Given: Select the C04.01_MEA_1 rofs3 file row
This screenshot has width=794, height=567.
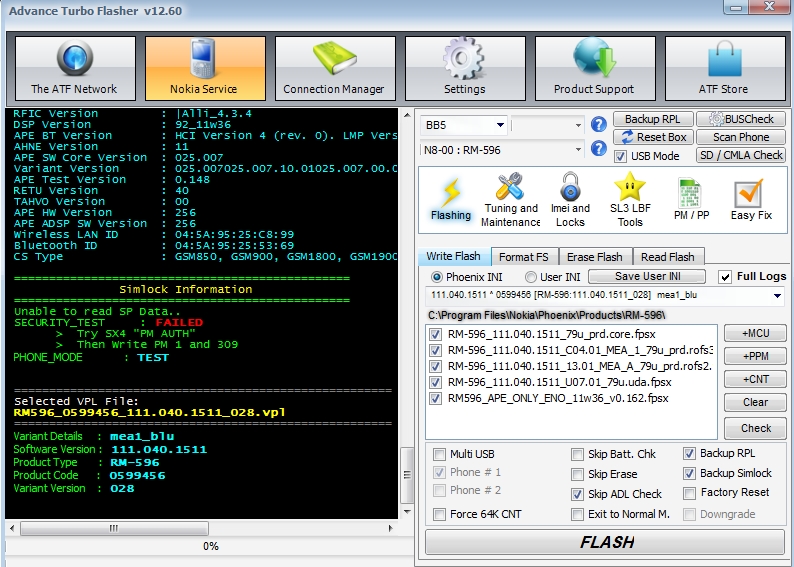Looking at the screenshot, I should point(572,350).
